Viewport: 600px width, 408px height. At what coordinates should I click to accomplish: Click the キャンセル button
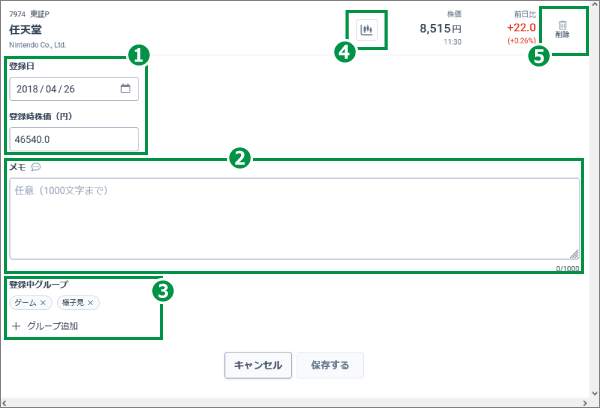[x=258, y=365]
